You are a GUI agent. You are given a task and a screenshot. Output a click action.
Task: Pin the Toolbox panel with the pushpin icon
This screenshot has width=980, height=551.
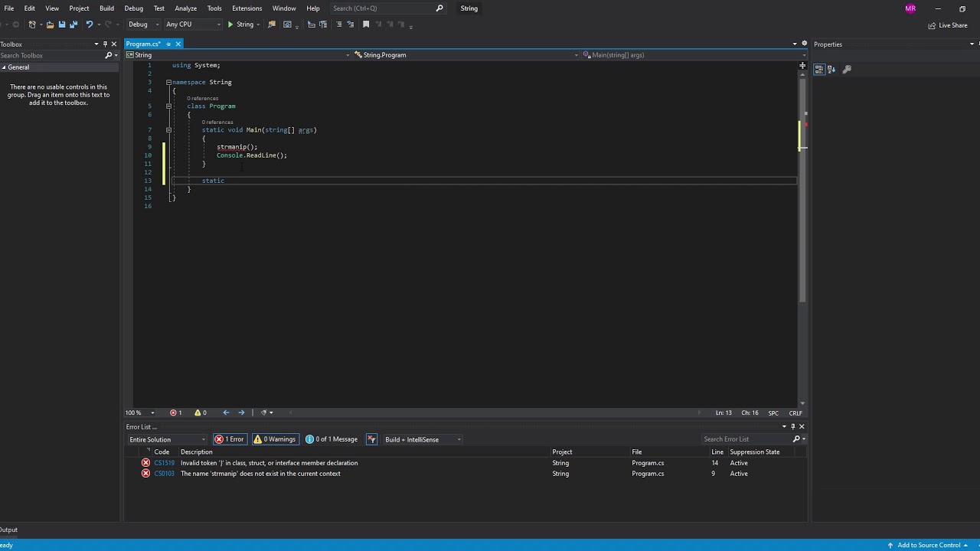[x=106, y=44]
